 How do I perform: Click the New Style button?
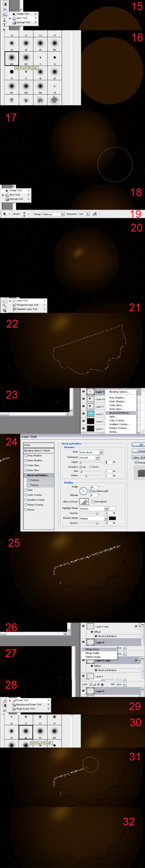[x=138, y=457]
